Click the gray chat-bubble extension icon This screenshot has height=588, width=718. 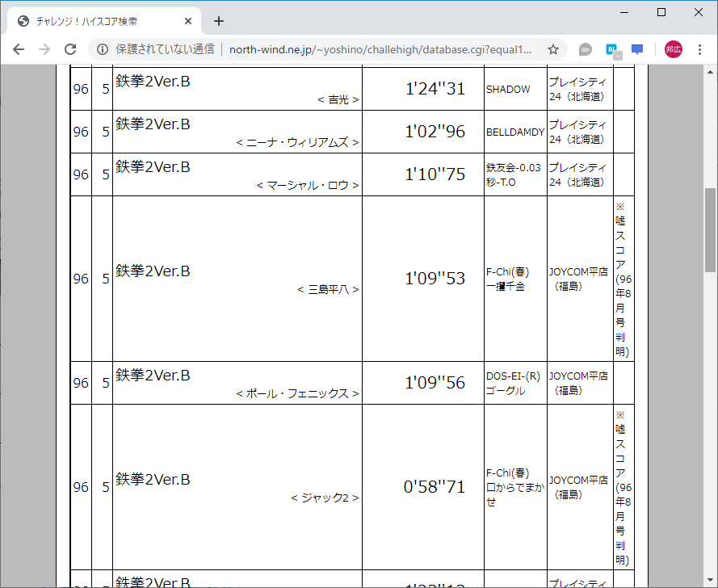[586, 49]
